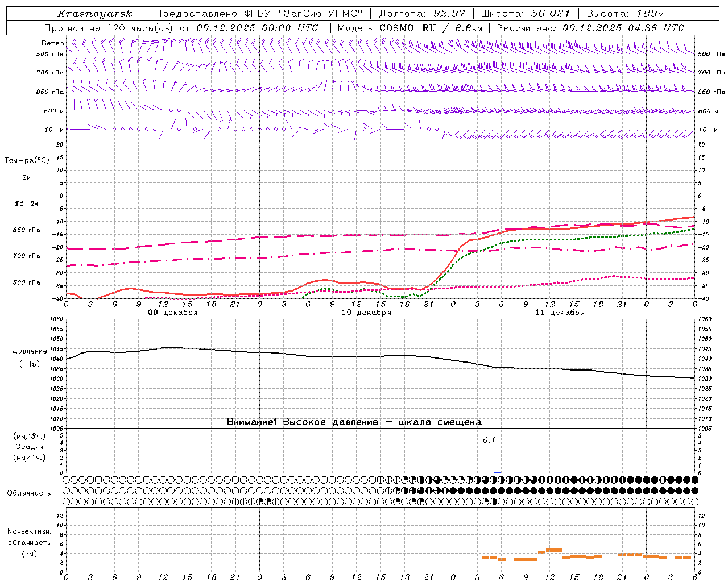The image size is (728, 582).
Task: Click the Конвективн. облачность label
Action: (x=29, y=537)
